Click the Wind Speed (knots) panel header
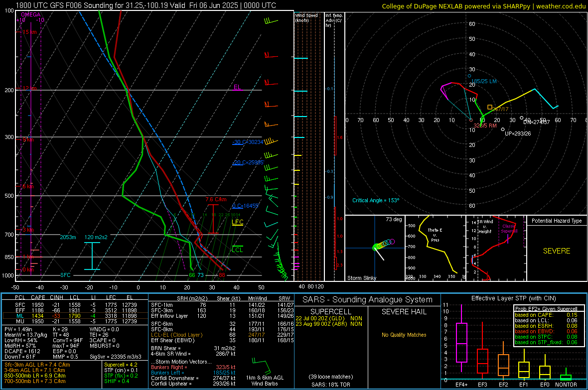 (x=306, y=17)
